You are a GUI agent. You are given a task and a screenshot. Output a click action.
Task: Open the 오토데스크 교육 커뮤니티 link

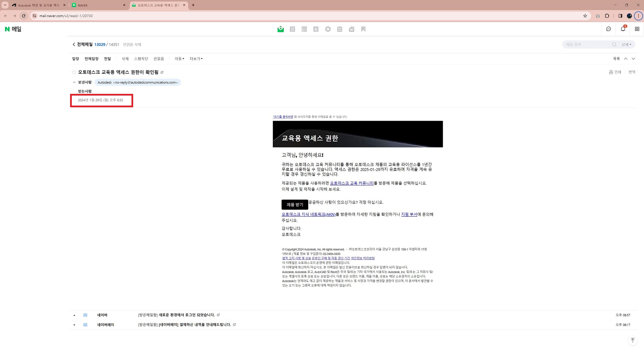coord(352,183)
